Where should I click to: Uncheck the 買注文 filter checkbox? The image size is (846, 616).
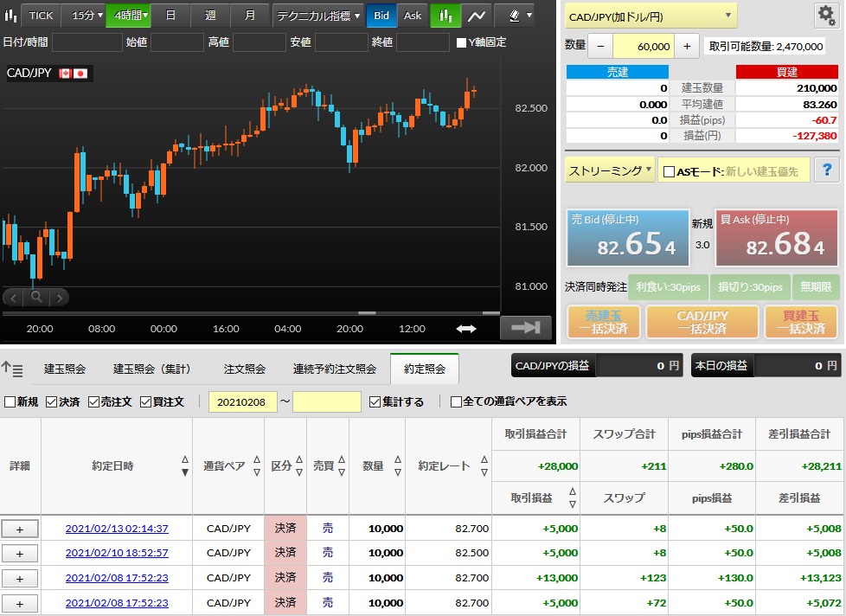pyautogui.click(x=145, y=401)
